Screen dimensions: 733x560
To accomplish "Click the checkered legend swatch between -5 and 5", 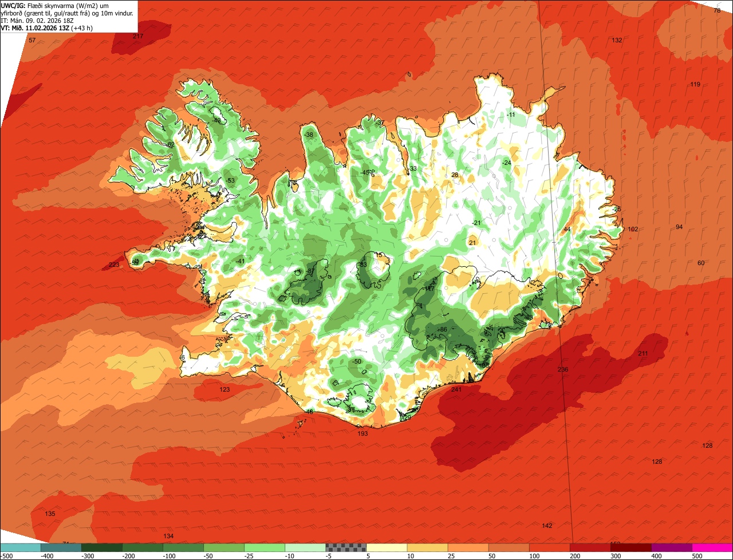I will coord(346,547).
